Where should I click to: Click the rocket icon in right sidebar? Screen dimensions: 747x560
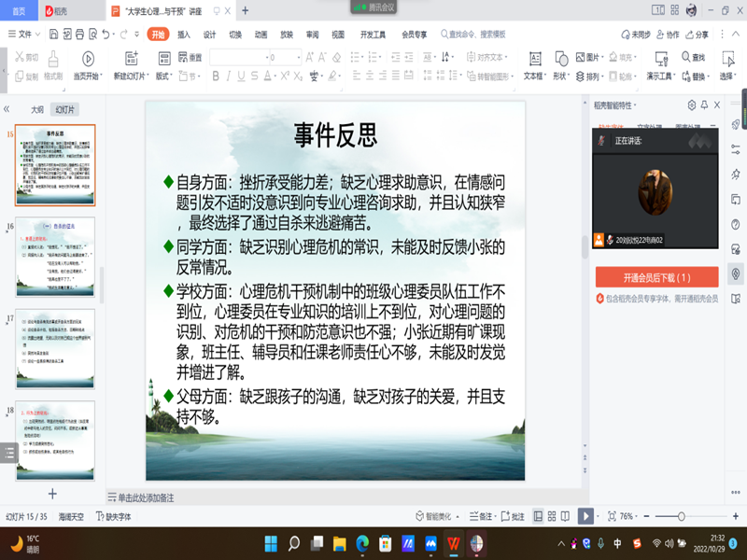[x=736, y=123]
